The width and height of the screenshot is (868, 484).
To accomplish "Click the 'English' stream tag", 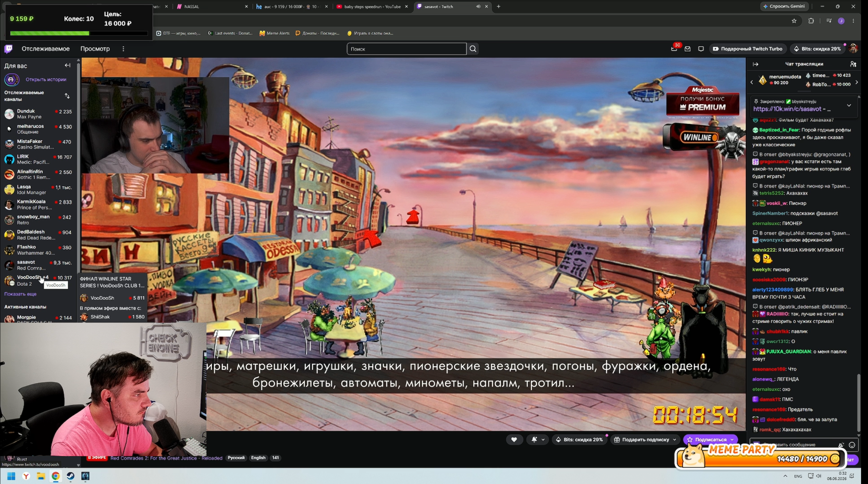I will [258, 458].
